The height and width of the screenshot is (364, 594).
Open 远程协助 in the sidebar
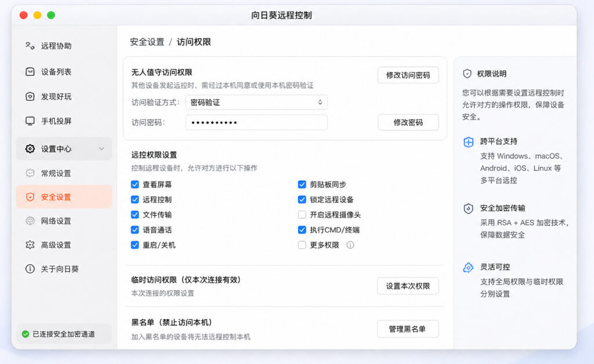point(64,46)
